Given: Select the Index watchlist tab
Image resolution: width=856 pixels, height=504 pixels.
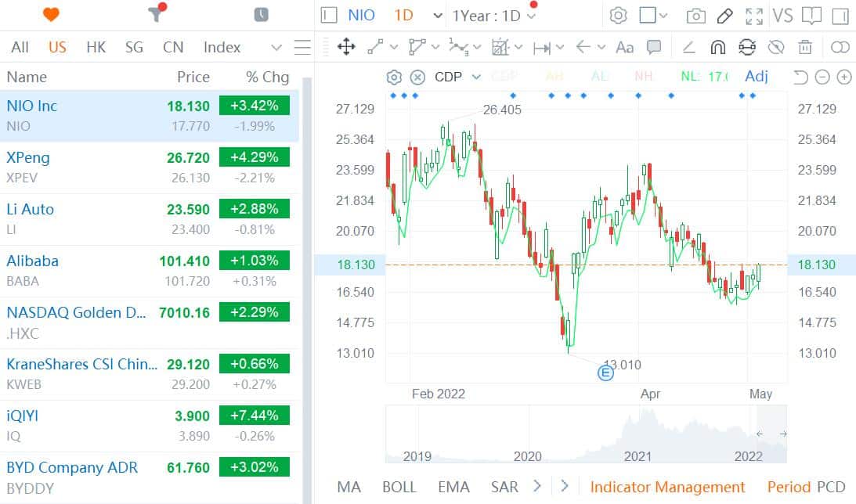Looking at the screenshot, I should [x=221, y=47].
